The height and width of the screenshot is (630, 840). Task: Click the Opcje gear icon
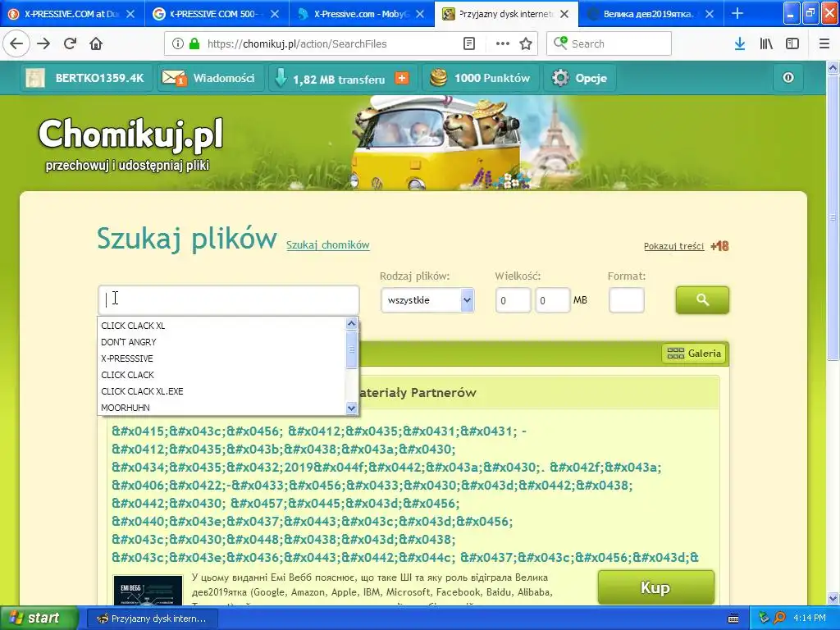tap(560, 78)
